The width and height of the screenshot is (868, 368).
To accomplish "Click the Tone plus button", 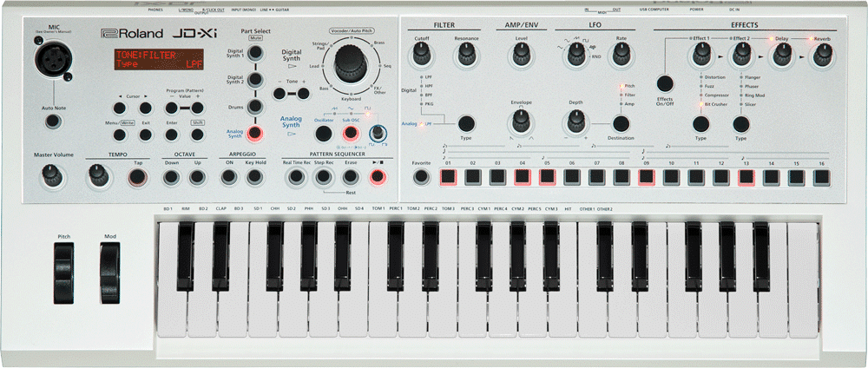I will click(303, 94).
